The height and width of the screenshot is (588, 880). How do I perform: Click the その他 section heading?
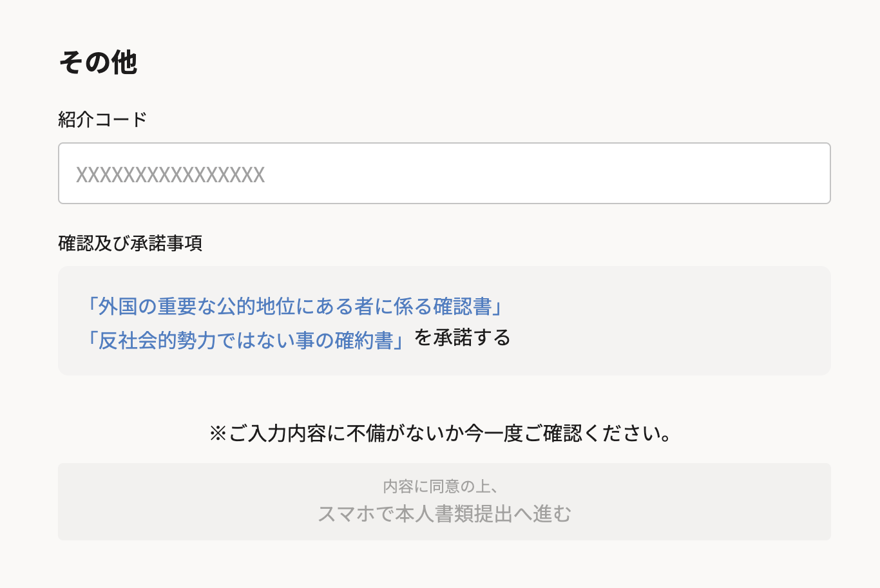[98, 62]
